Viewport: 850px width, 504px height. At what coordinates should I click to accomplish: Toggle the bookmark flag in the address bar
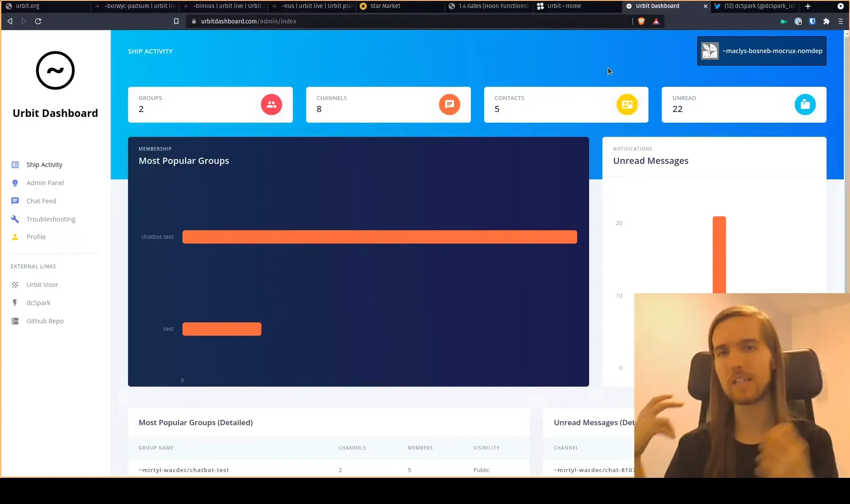click(176, 21)
